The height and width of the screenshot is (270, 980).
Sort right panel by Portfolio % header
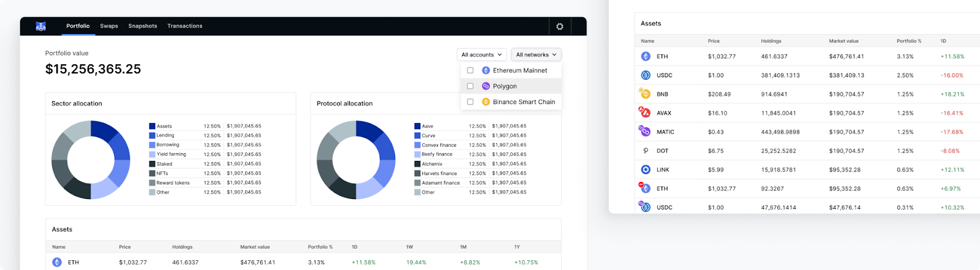(909, 41)
